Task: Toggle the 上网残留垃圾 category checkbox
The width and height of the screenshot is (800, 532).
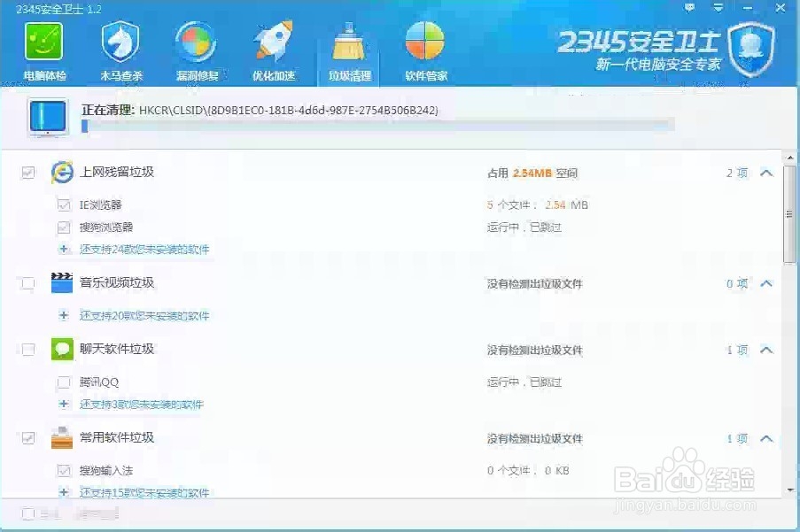Action: [28, 173]
